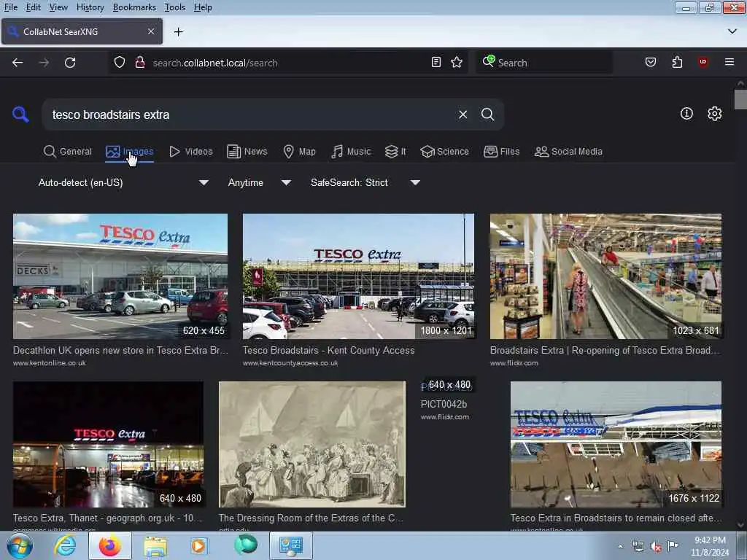Screen dimensions: 747x560
Task: Open the store escalator interior image
Action: pos(605,276)
